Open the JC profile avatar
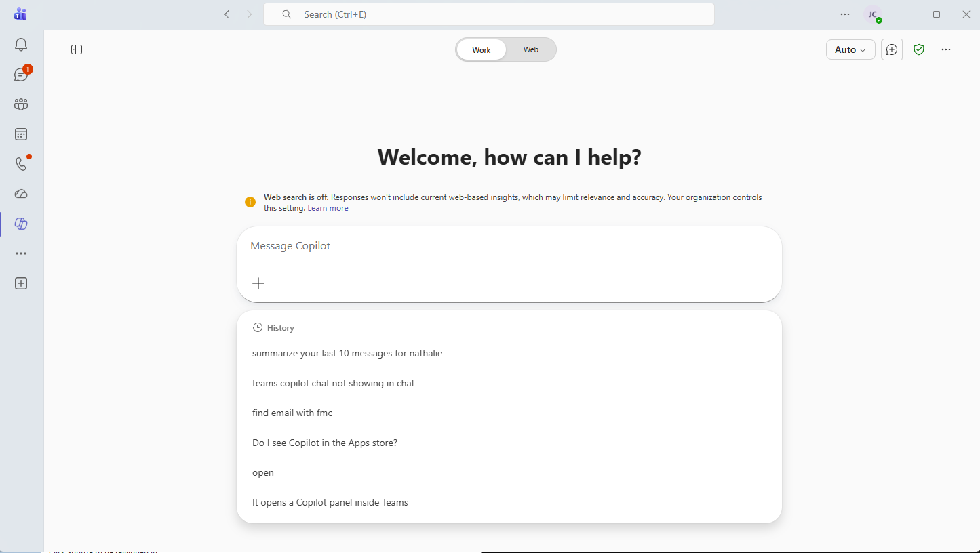Screen dimensions: 980x553 pos(873,14)
